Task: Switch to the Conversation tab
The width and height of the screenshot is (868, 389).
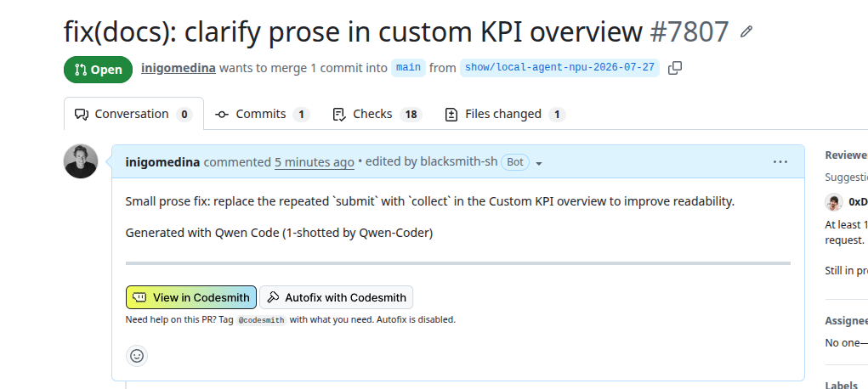Action: tap(133, 114)
